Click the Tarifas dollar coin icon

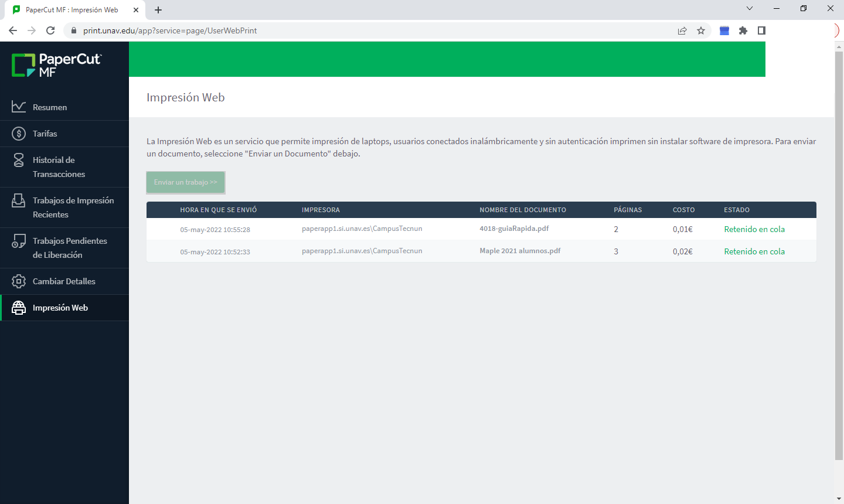pos(19,134)
